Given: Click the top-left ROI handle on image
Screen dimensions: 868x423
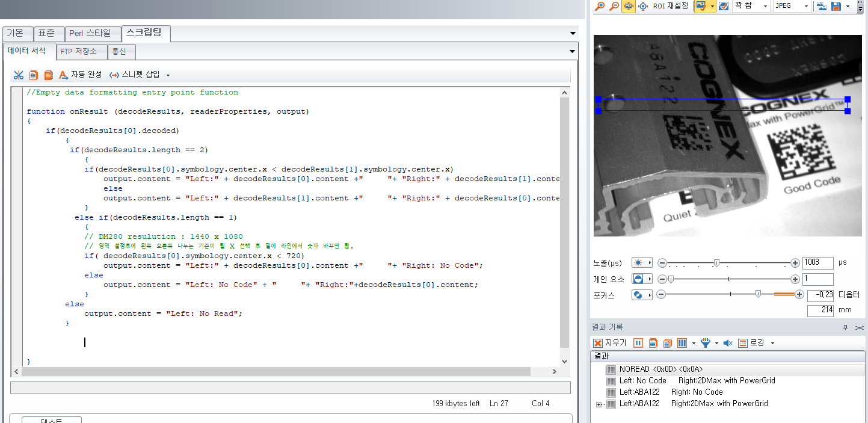Looking at the screenshot, I should (x=598, y=99).
